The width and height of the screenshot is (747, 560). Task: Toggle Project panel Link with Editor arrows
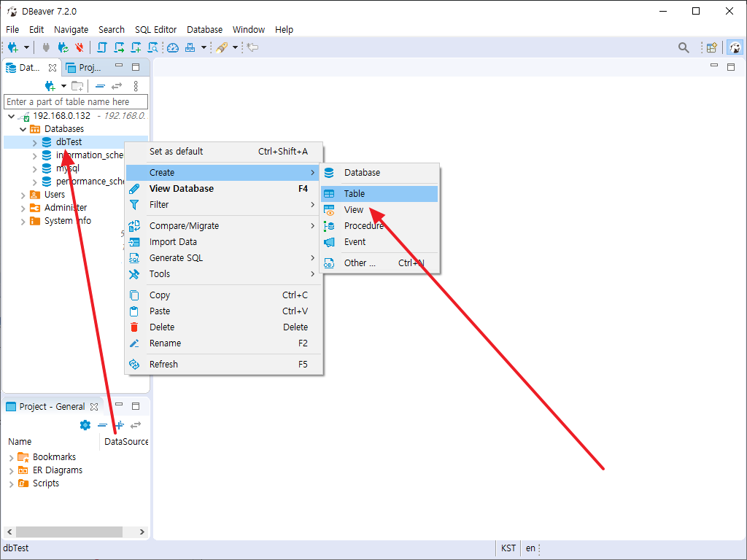136,425
